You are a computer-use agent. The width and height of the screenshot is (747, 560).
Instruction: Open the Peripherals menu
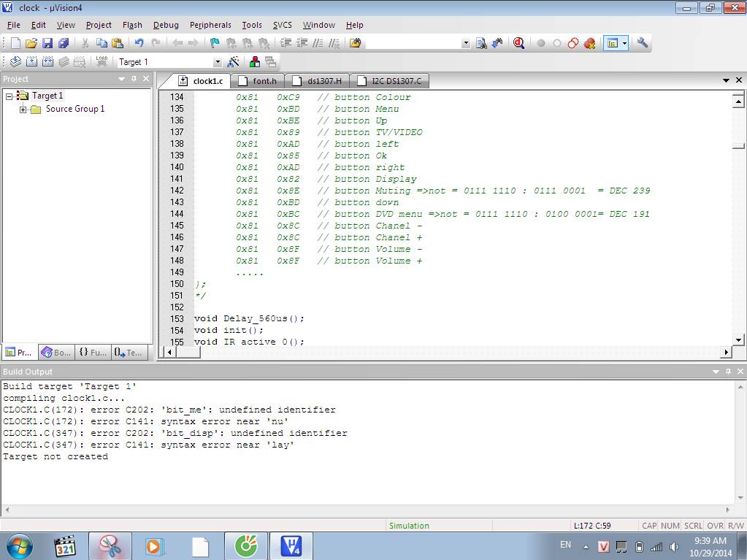click(210, 25)
